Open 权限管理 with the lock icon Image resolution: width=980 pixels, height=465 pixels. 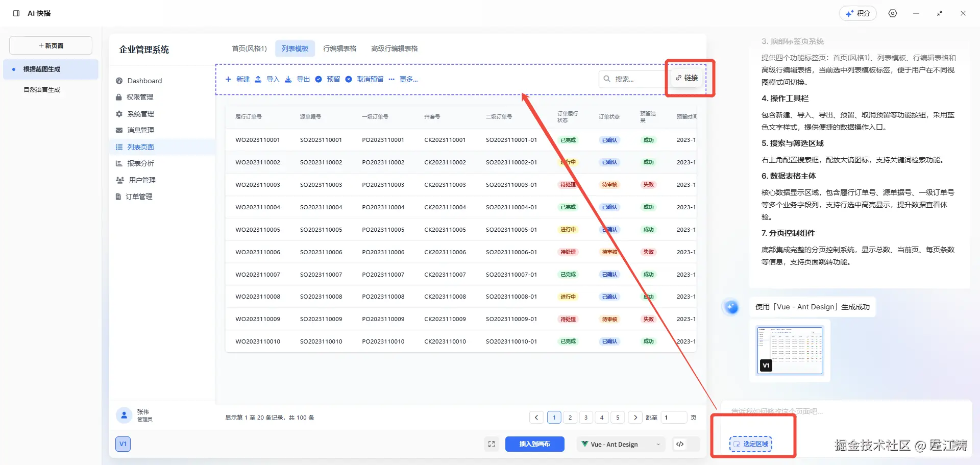135,97
